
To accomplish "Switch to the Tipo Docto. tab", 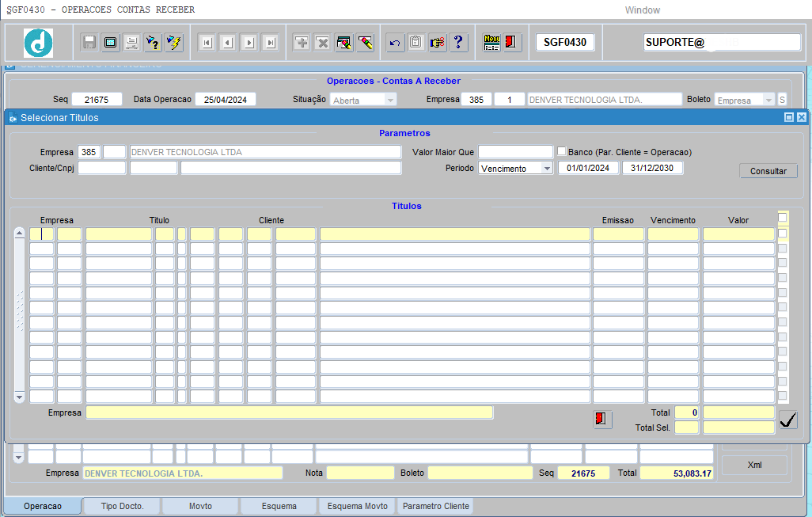I will point(122,506).
